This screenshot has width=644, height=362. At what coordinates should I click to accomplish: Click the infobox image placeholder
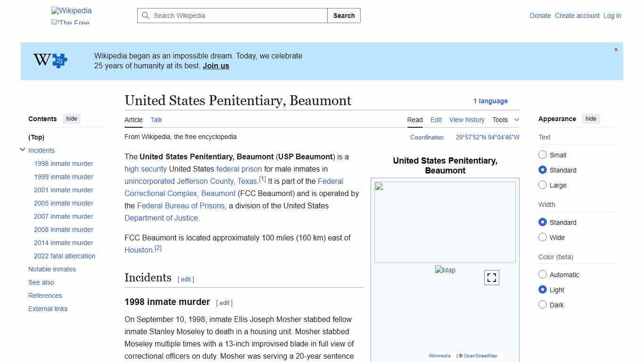click(445, 222)
